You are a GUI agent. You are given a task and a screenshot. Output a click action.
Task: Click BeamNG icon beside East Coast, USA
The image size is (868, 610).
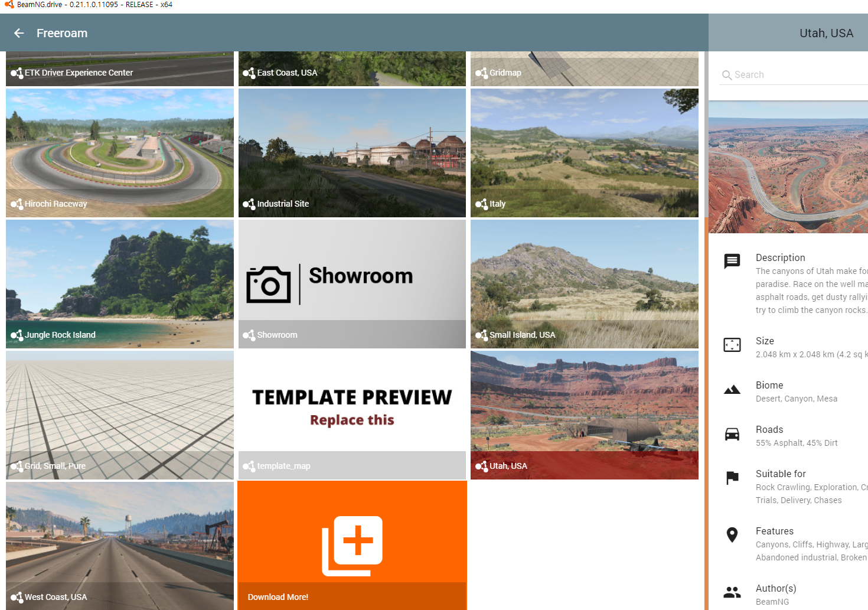pos(249,73)
